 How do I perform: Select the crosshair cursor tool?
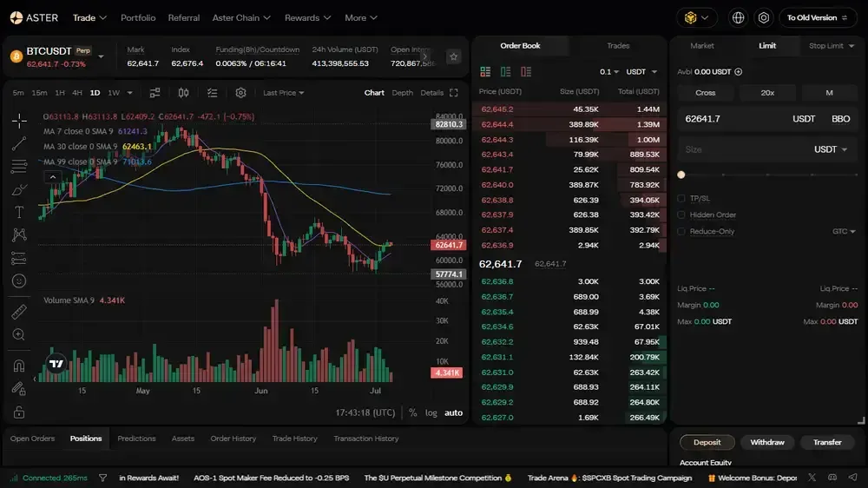19,120
